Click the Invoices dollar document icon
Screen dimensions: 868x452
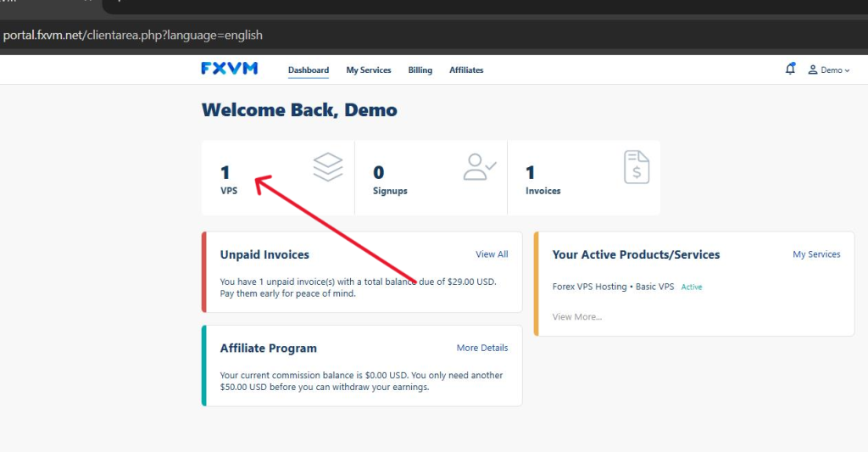point(636,167)
